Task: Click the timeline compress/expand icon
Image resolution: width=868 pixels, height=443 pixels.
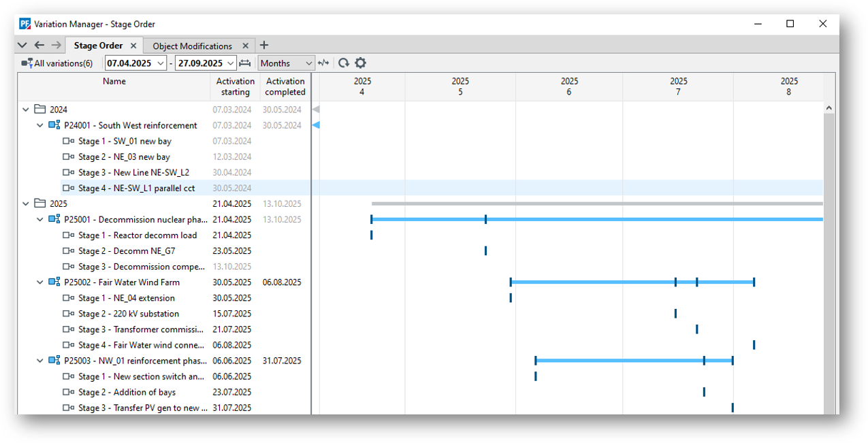Action: (323, 63)
